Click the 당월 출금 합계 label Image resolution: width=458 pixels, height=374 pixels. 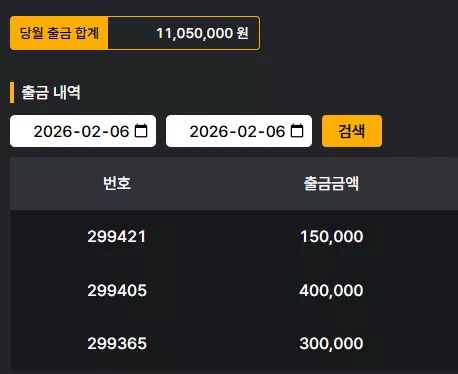coord(59,33)
